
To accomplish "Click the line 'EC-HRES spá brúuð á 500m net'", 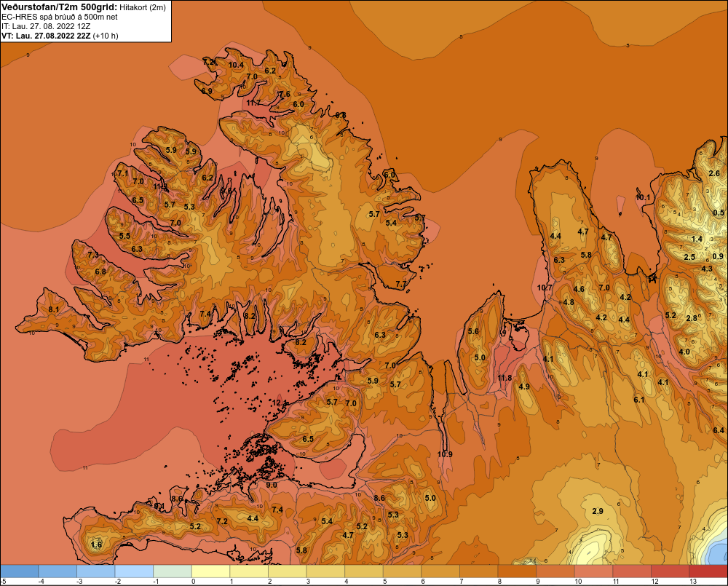I will [x=60, y=17].
